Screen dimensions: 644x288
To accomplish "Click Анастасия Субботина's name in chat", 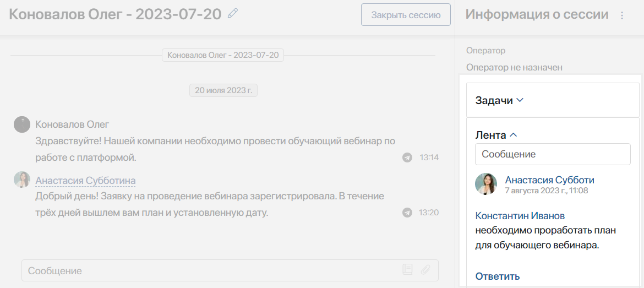I will click(x=85, y=180).
